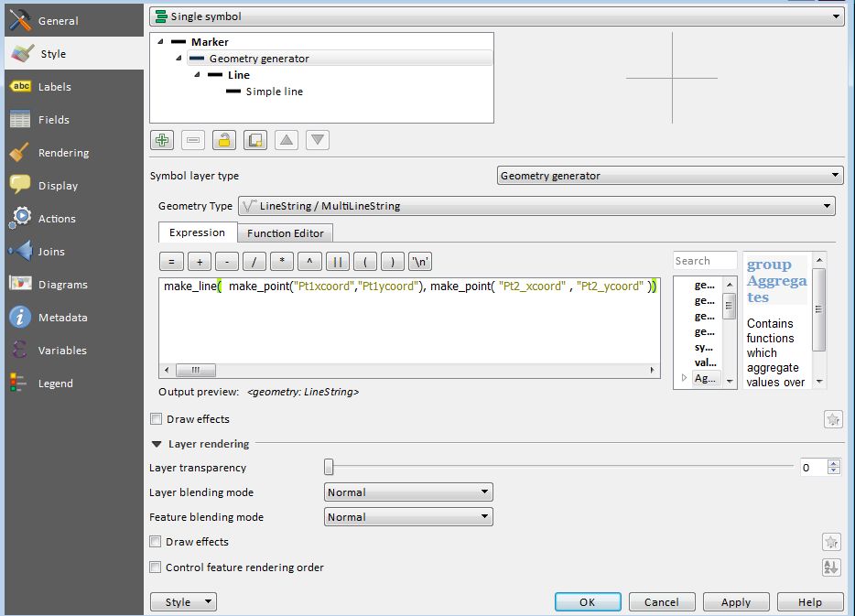Open Layer rendering Draw effects customization star
This screenshot has width=855, height=616.
tap(831, 542)
